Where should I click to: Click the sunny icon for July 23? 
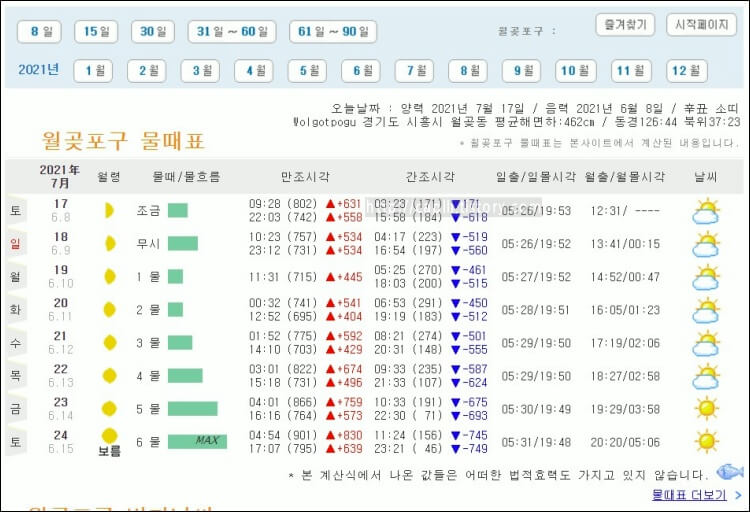(x=707, y=409)
